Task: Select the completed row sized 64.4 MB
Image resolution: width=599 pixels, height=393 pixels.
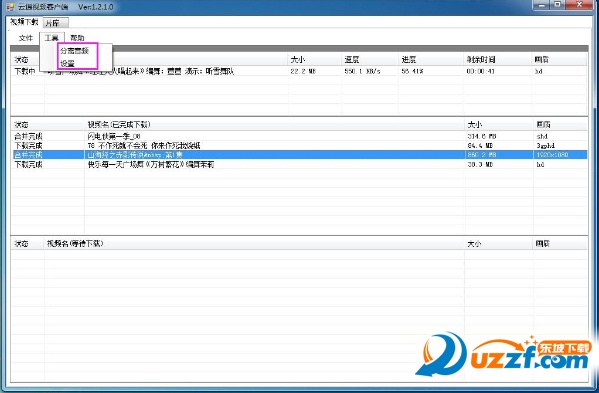Action: click(x=299, y=146)
